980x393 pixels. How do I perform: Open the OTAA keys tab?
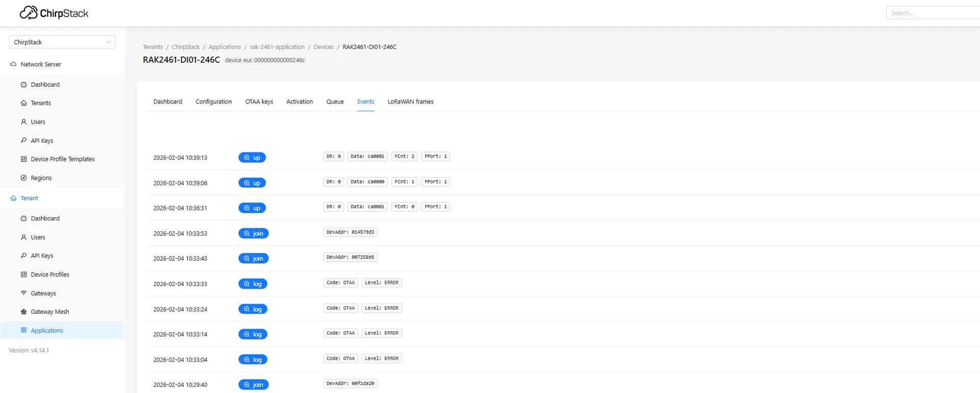pos(259,102)
